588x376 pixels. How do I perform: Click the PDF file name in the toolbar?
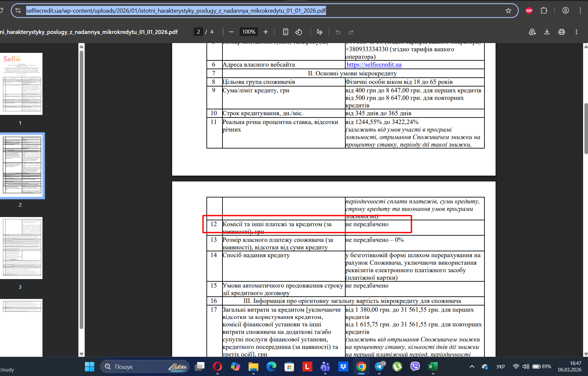[x=89, y=32]
